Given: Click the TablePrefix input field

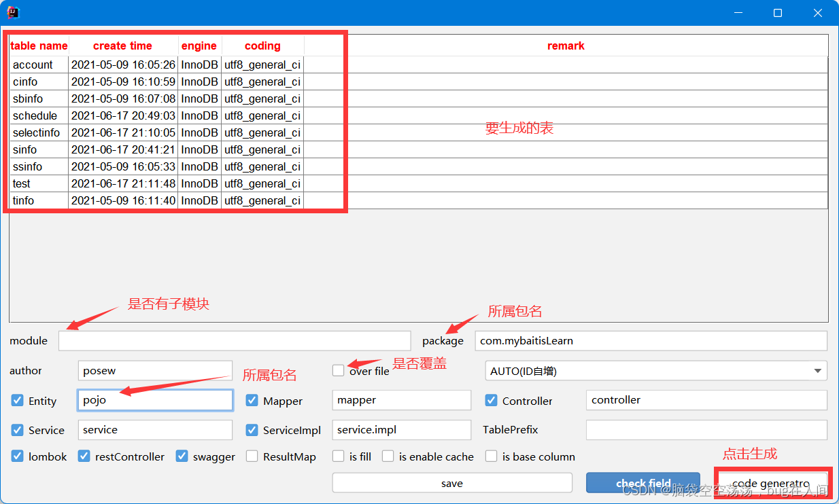Looking at the screenshot, I should 706,429.
